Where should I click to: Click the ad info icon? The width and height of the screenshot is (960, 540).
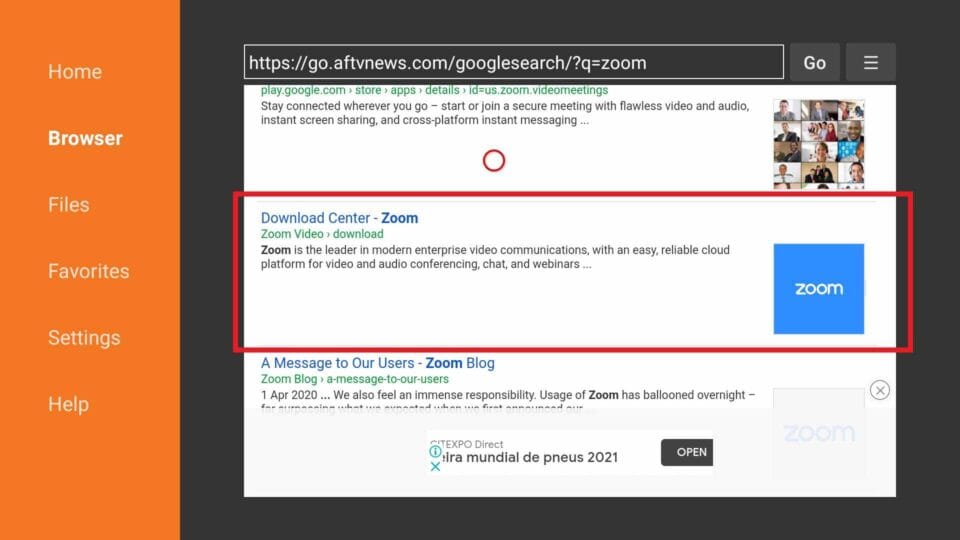pos(435,452)
